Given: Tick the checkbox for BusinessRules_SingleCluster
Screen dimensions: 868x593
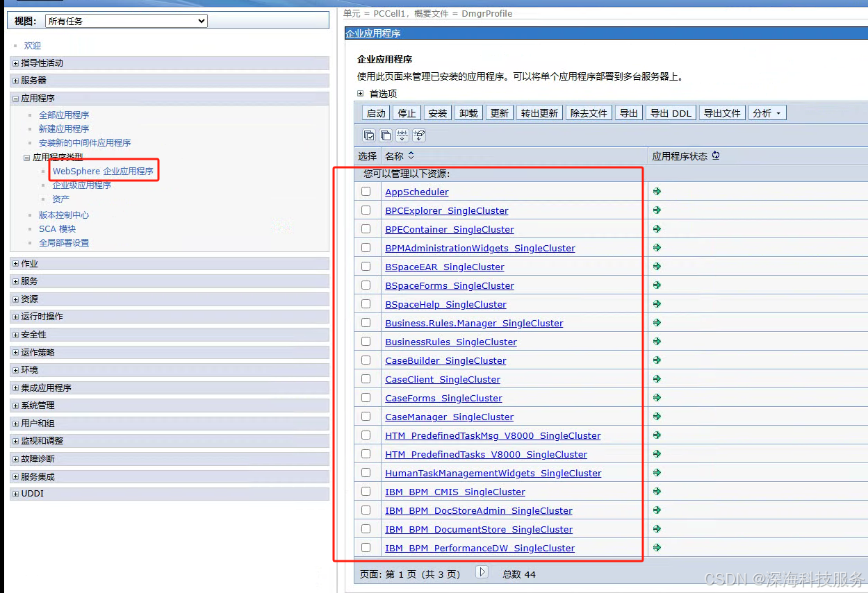Looking at the screenshot, I should tap(366, 342).
